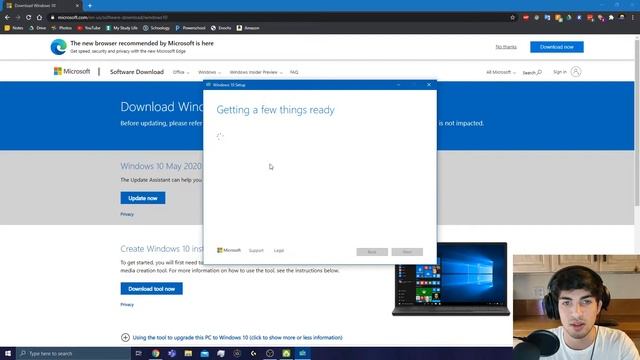Screen dimensions: 640x360
Task: Click the Next button in Setup dialog
Action: [x=407, y=252]
